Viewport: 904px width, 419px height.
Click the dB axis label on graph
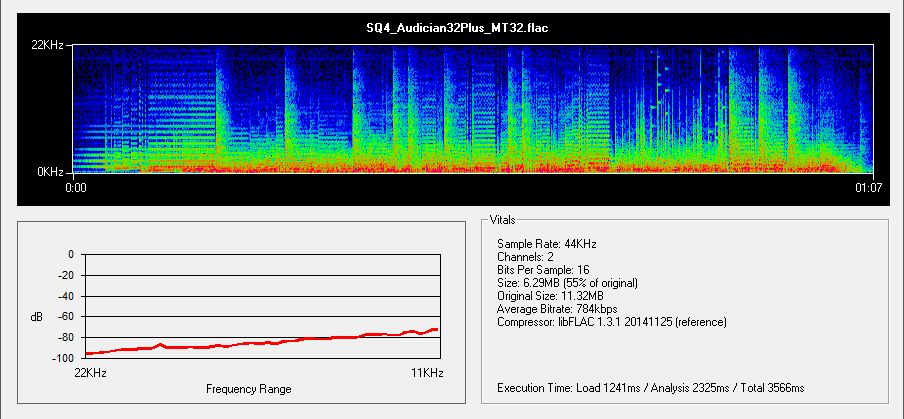coord(37,317)
